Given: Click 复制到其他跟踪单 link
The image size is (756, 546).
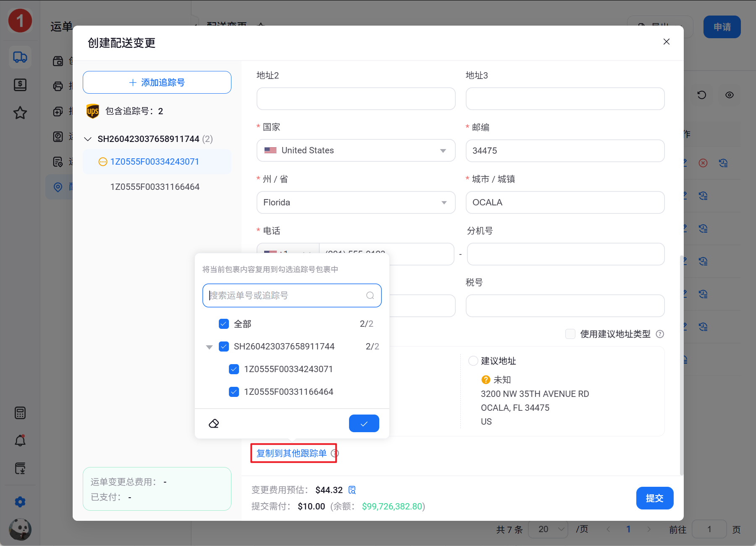Looking at the screenshot, I should (291, 453).
